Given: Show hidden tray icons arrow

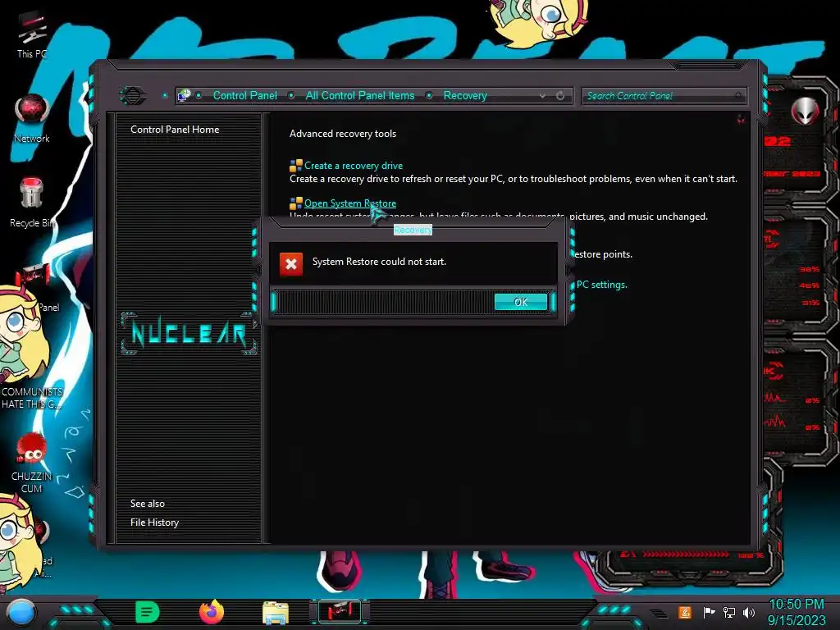Looking at the screenshot, I should pyautogui.click(x=660, y=613).
